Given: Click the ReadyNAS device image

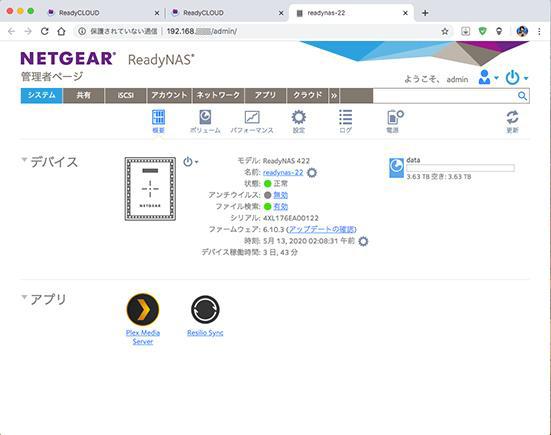Looking at the screenshot, I should point(150,189).
